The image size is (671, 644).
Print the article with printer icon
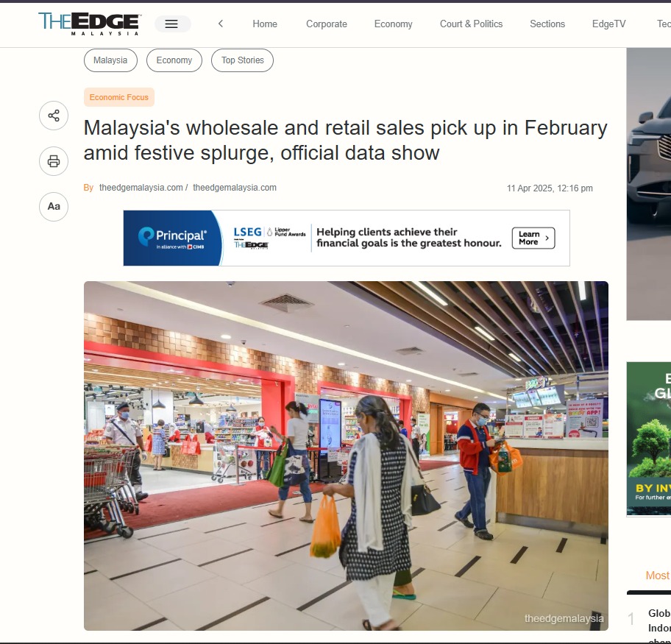coord(54,161)
